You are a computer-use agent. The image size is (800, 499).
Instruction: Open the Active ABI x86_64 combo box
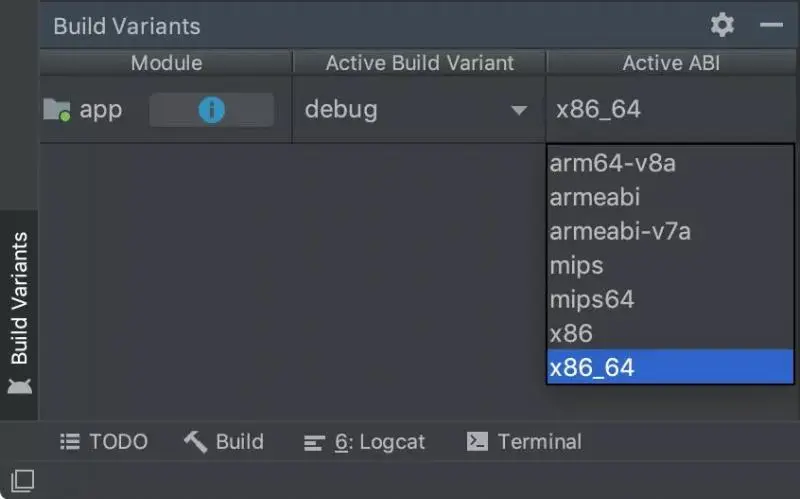click(670, 110)
